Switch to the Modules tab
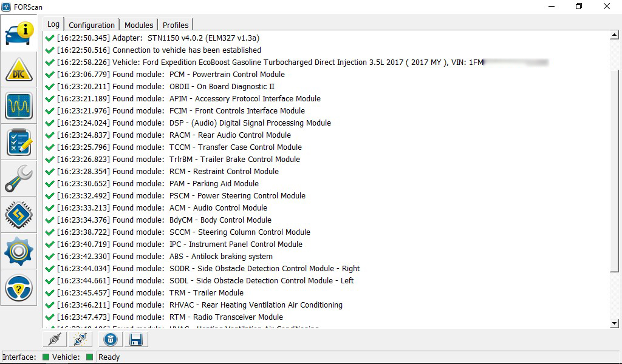 tap(139, 25)
